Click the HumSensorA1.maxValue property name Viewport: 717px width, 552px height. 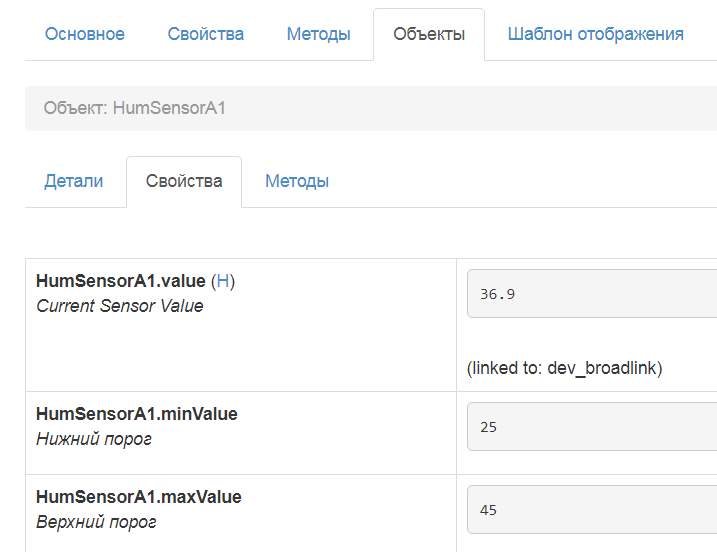(138, 497)
